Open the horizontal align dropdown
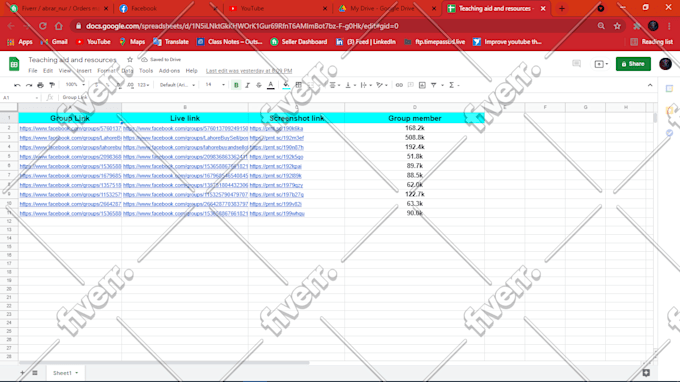This screenshot has height=382, width=680. [x=334, y=85]
